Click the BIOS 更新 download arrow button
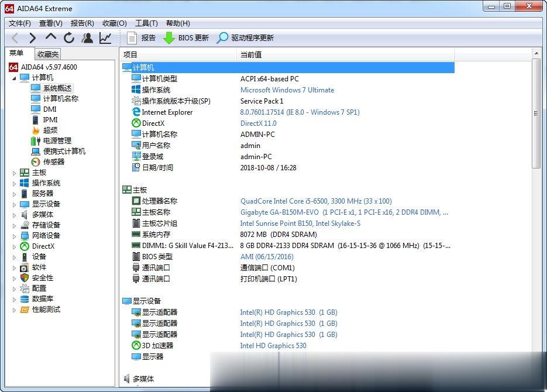Image resolution: width=547 pixels, height=392 pixels. pos(186,37)
